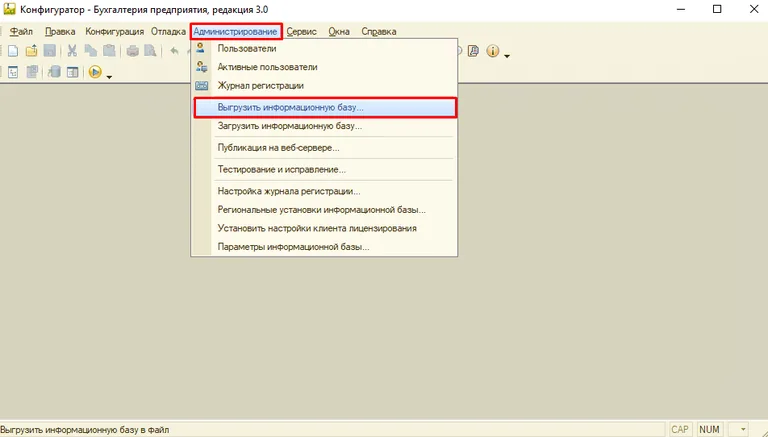Screen dimensions: 768x437
Task: Choose Загрузить информационную базу from the menu
Action: [x=289, y=127]
